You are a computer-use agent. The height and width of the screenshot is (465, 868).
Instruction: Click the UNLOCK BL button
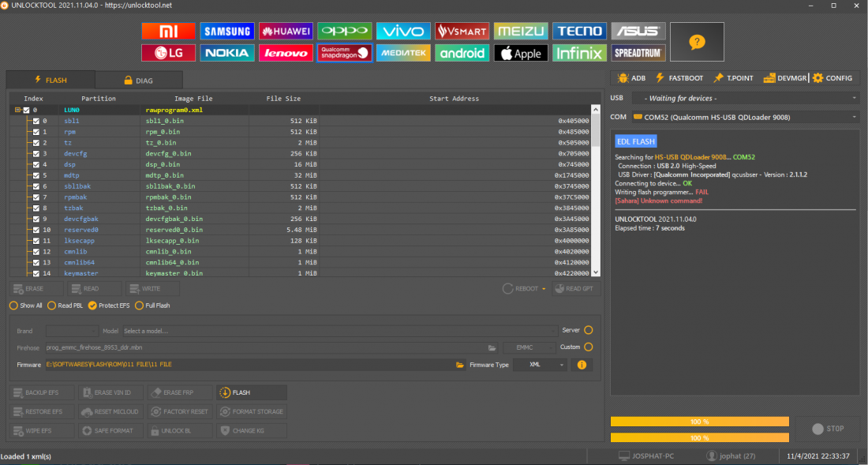coord(180,431)
